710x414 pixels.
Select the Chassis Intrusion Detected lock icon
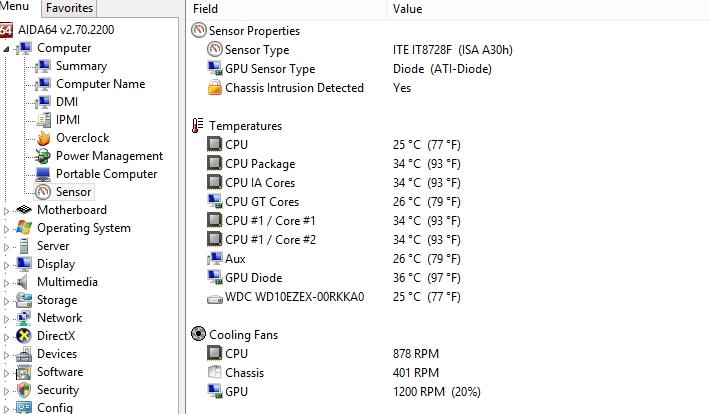tap(215, 87)
